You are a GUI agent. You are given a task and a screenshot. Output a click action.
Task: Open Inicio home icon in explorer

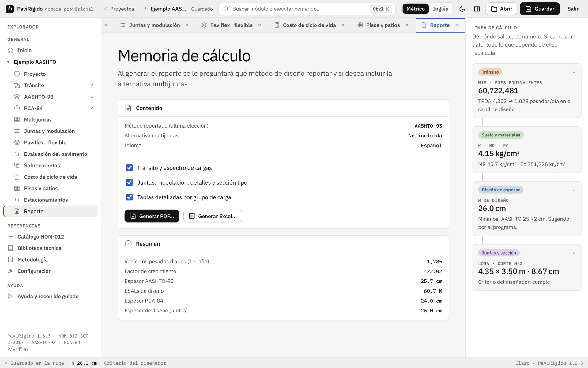[10, 50]
